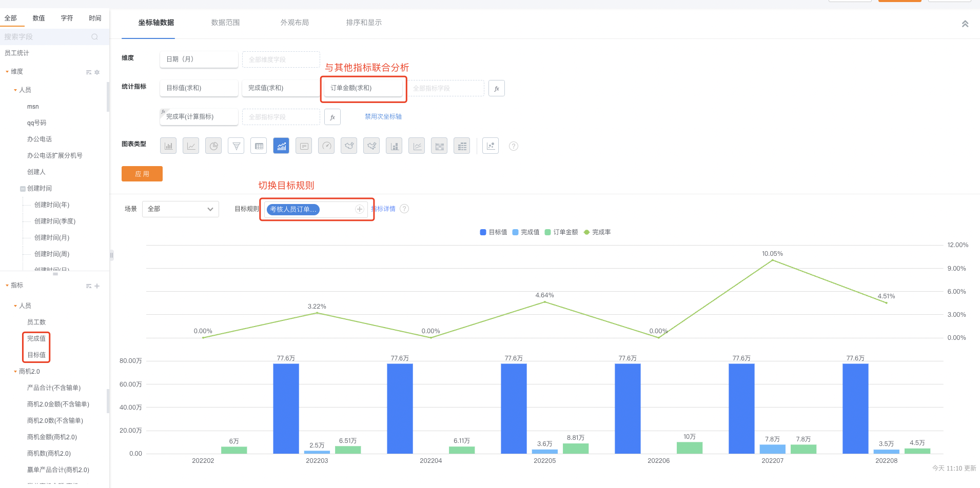Click the 订单金额(求和) metric chip

click(363, 88)
